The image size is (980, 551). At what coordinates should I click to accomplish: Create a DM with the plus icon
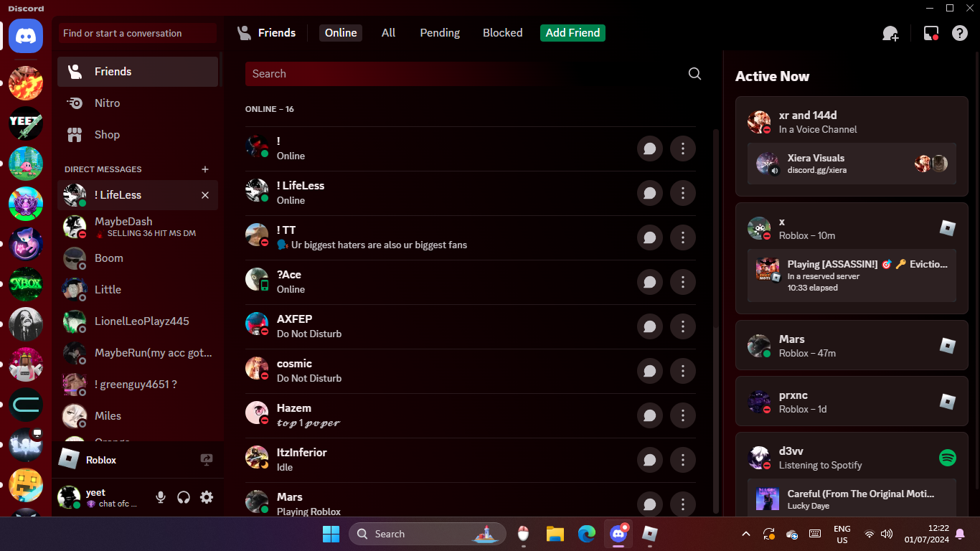[205, 169]
